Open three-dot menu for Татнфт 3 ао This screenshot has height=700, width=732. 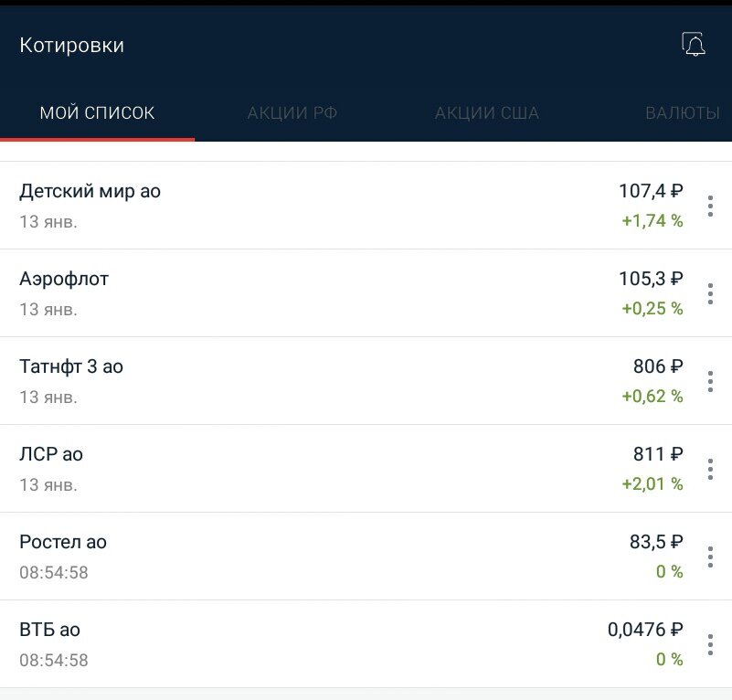(710, 381)
